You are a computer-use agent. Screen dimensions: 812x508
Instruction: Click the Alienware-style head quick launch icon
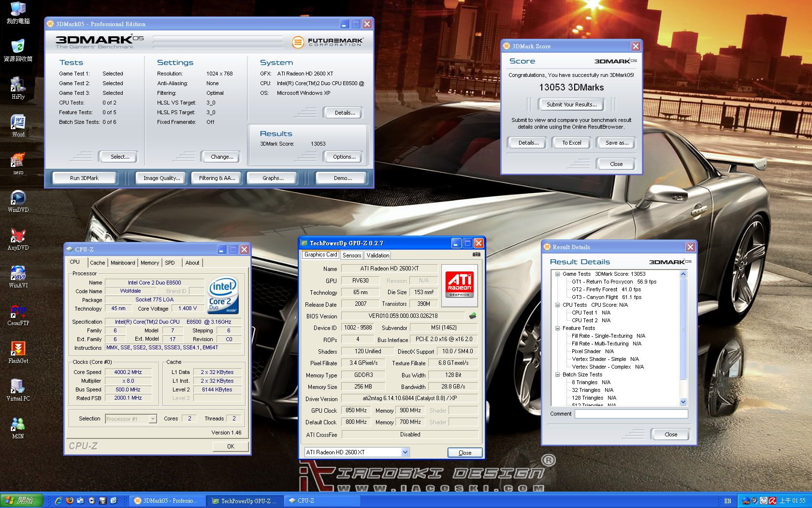(x=103, y=501)
